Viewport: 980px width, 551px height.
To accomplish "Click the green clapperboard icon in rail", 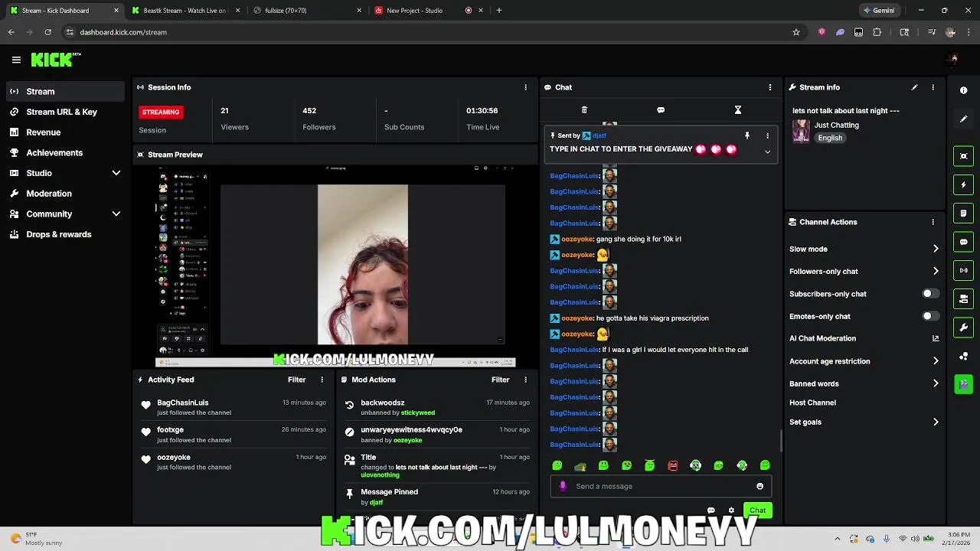I will point(963,383).
